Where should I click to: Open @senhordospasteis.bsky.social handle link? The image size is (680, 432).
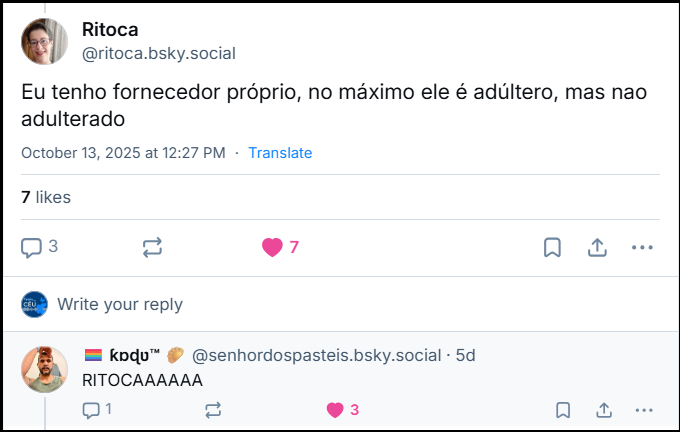[316, 355]
